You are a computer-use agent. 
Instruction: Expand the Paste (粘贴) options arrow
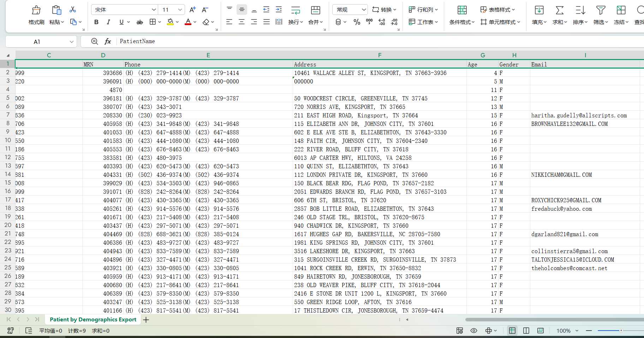click(x=62, y=22)
